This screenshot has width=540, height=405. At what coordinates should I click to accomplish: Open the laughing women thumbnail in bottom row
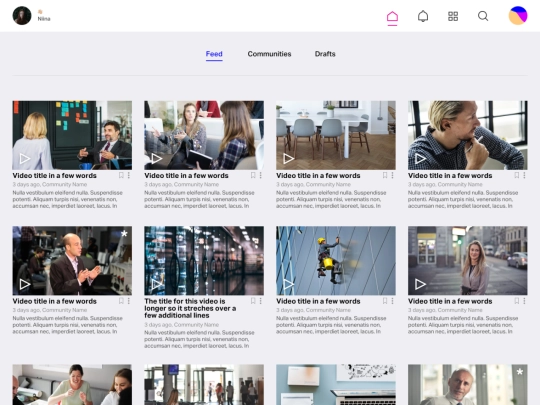72,385
